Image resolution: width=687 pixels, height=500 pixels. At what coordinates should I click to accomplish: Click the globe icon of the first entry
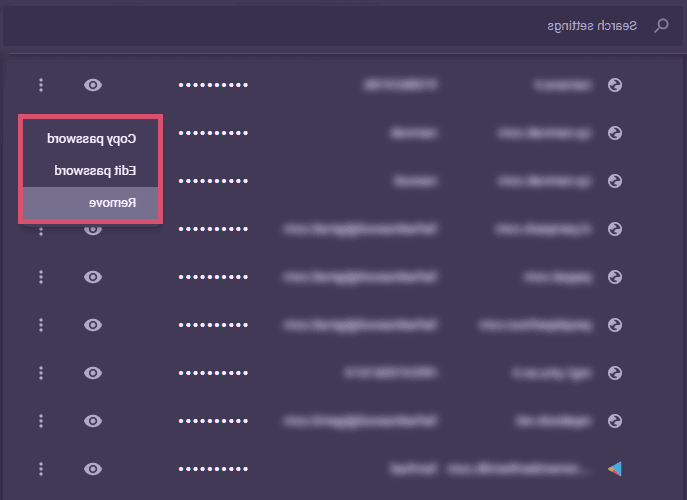pos(615,85)
